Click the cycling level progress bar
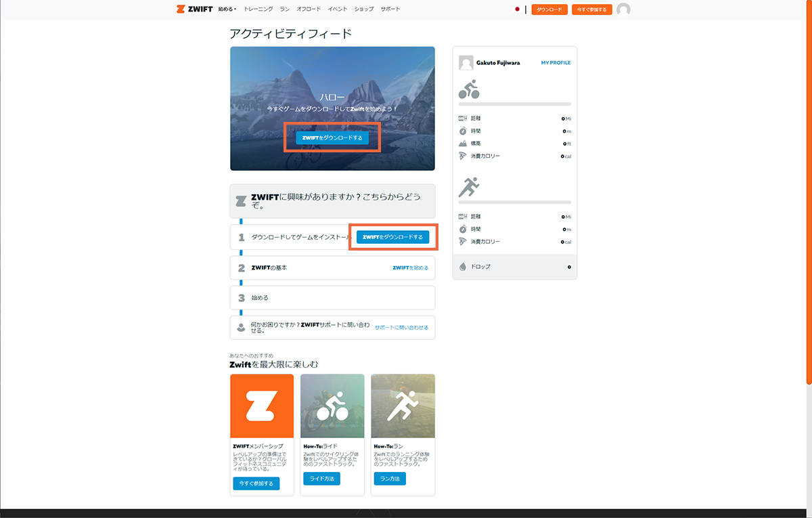812x518 pixels. click(515, 104)
